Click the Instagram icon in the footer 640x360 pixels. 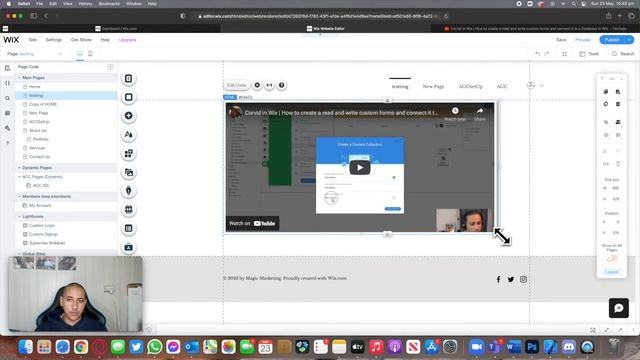pos(523,279)
